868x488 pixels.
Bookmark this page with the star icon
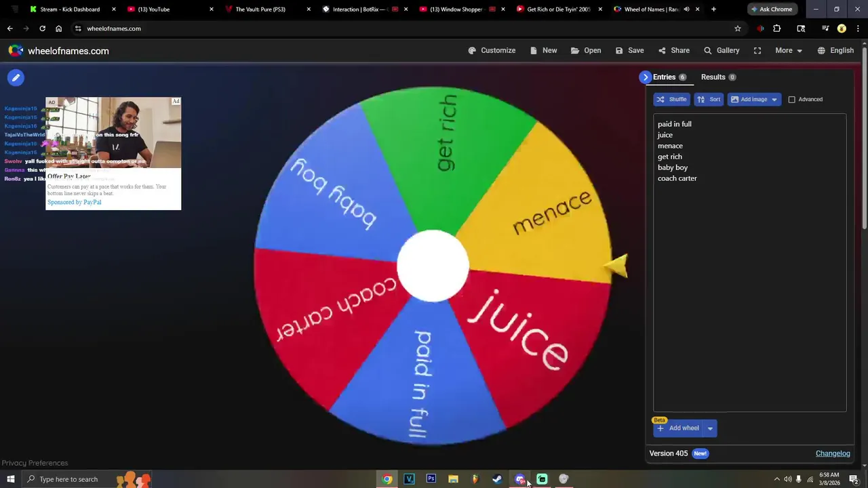[x=738, y=28]
